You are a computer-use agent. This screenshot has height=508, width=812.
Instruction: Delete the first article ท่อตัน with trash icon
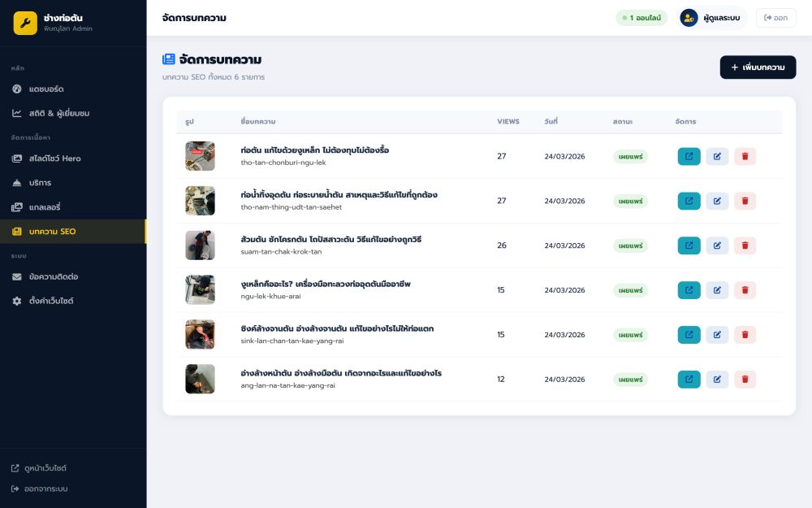pos(745,156)
